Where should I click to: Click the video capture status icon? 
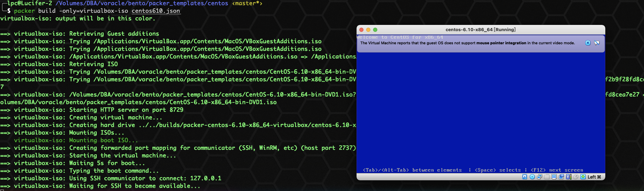tap(561, 177)
